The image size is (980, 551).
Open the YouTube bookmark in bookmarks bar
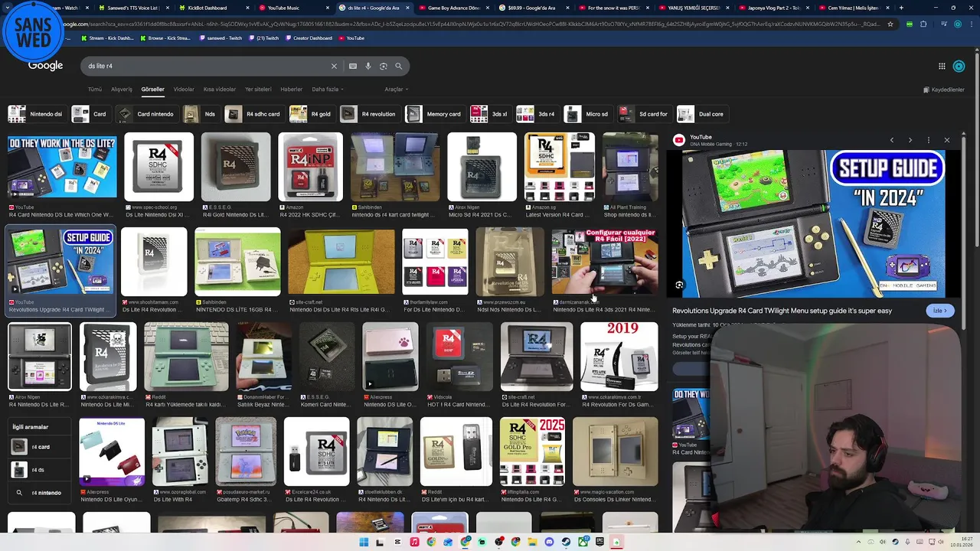coord(351,38)
